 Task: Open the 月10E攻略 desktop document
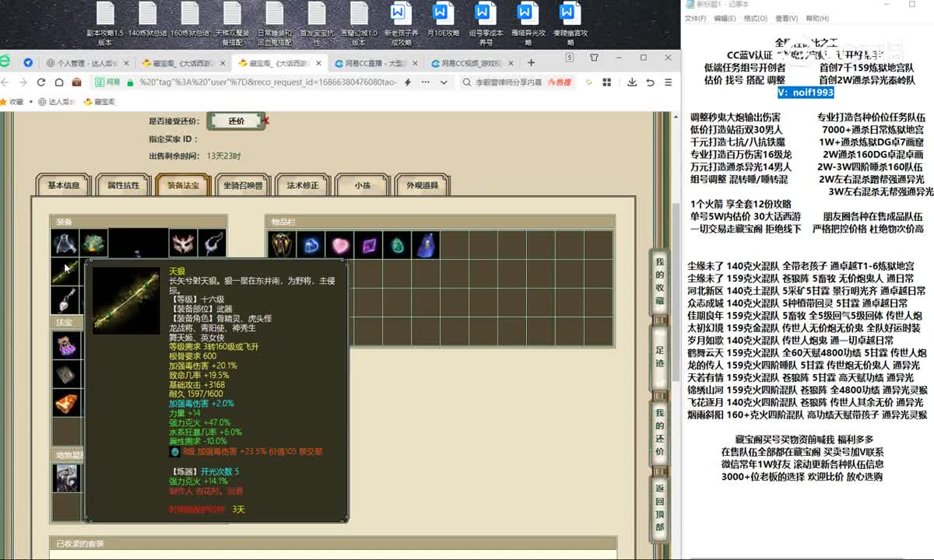tap(441, 23)
